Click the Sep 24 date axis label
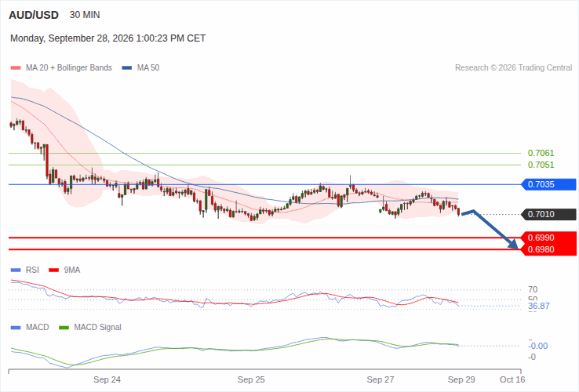This screenshot has height=392, width=579. [107, 379]
